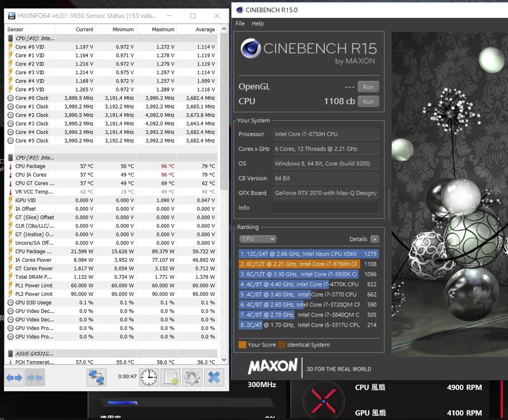This screenshot has height=420, width=508.
Task: Click the Info input field in Cinebench
Action: coord(326,208)
